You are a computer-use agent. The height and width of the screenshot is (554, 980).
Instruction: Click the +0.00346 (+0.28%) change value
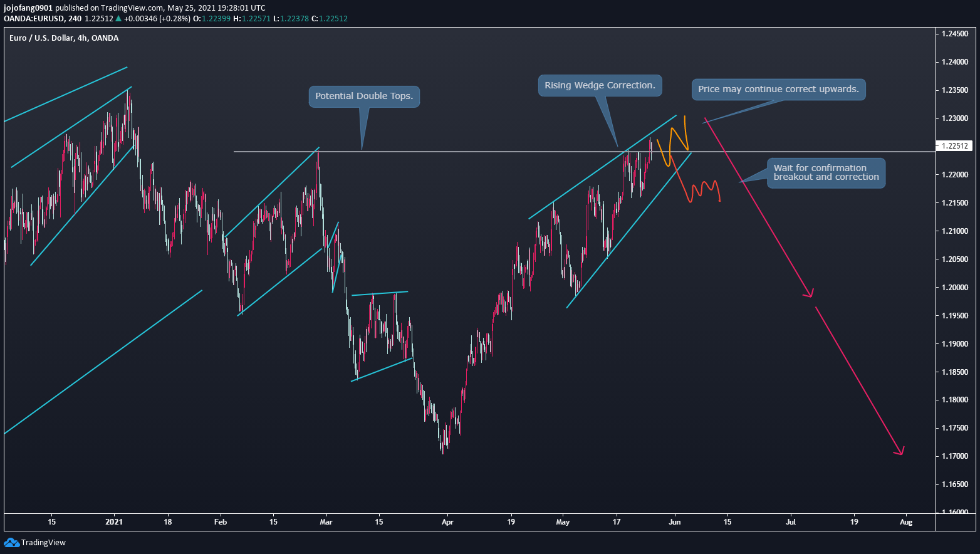(157, 19)
